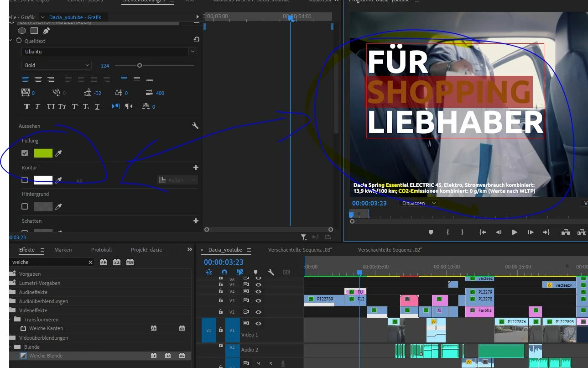The height and width of the screenshot is (368, 588).
Task: Open the Einpassen zoom level dropdown
Action: pos(418,203)
